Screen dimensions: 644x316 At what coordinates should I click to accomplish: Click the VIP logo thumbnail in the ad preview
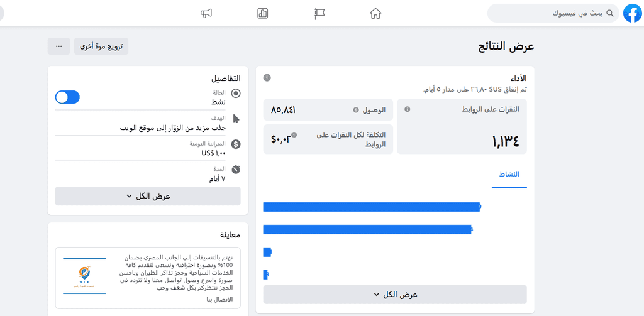(x=84, y=276)
